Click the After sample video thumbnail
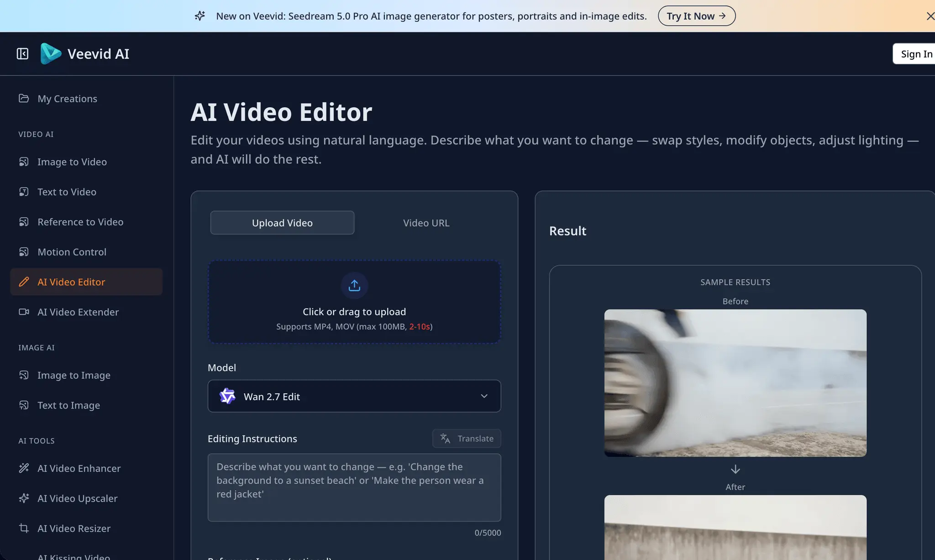The height and width of the screenshot is (560, 935). (735, 528)
